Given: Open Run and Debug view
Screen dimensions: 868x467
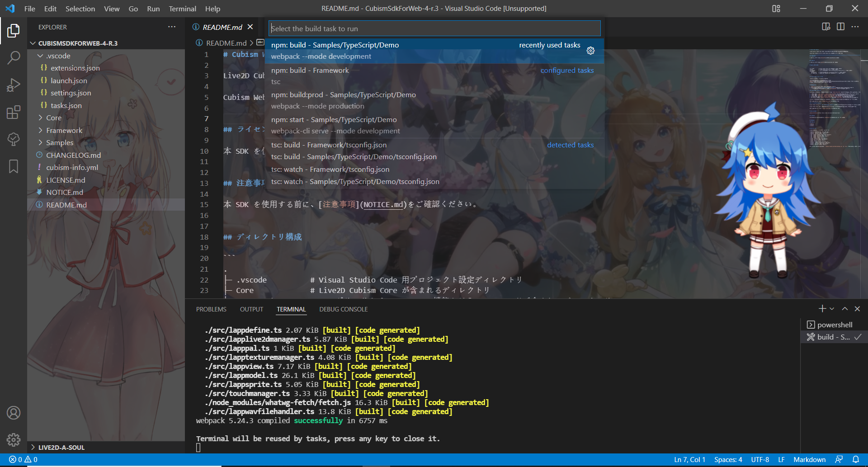Looking at the screenshot, I should pyautogui.click(x=14, y=85).
